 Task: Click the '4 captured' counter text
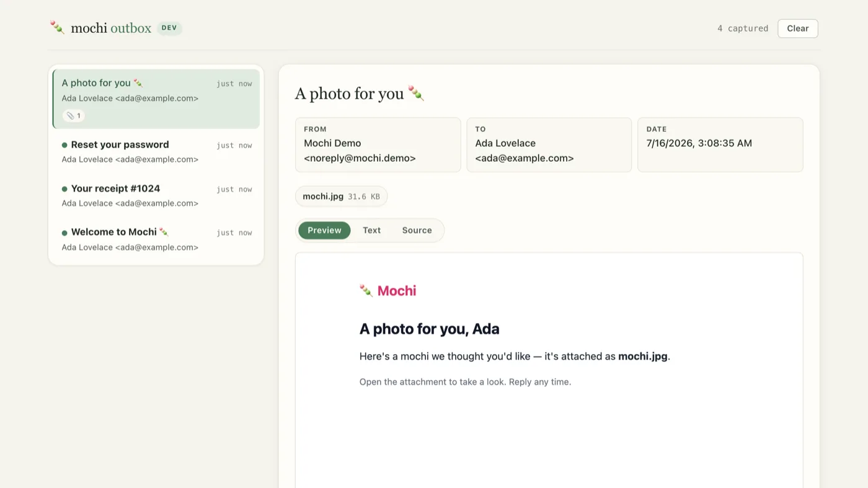(x=743, y=29)
